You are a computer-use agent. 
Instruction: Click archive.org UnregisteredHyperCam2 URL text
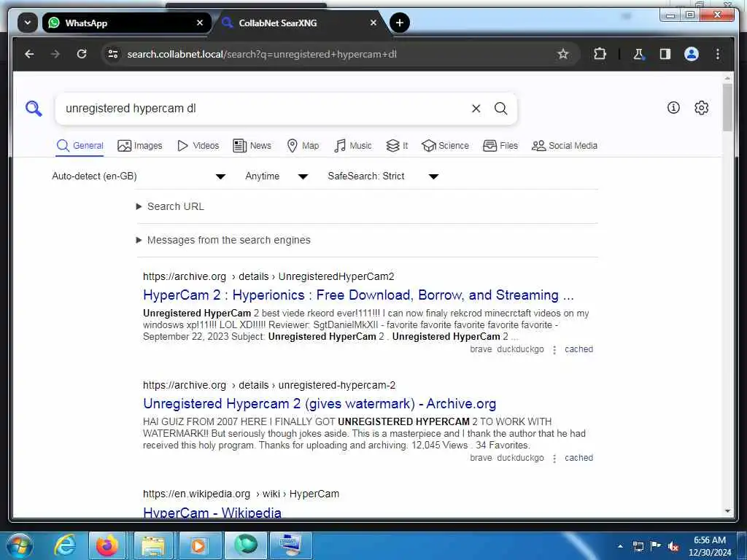[268, 276]
